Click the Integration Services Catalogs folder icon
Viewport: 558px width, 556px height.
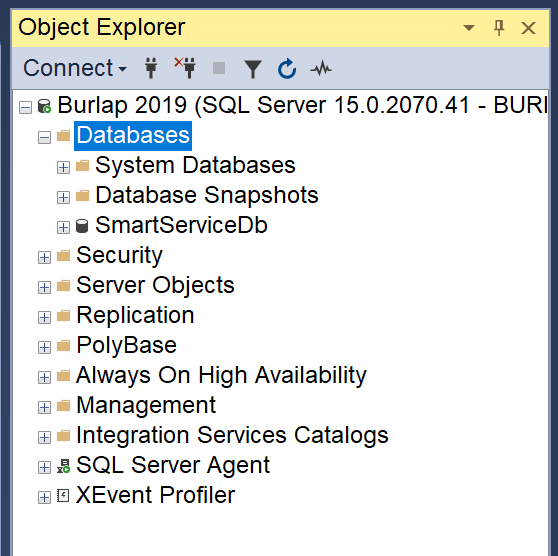point(63,435)
